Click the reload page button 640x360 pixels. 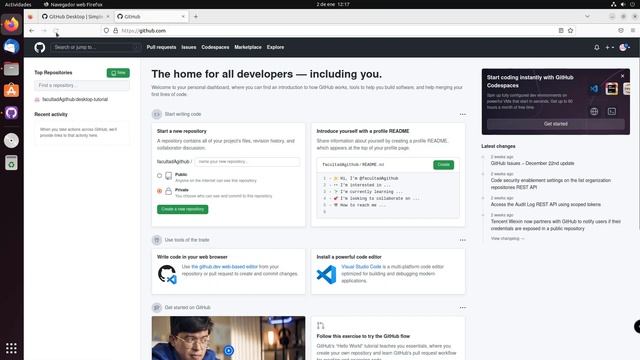[x=56, y=31]
